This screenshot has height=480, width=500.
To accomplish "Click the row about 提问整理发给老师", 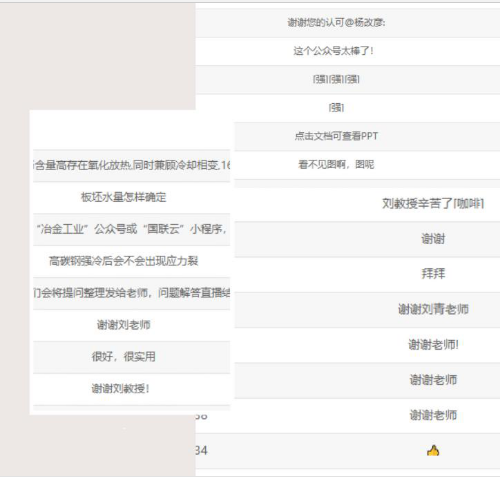I will [x=132, y=293].
